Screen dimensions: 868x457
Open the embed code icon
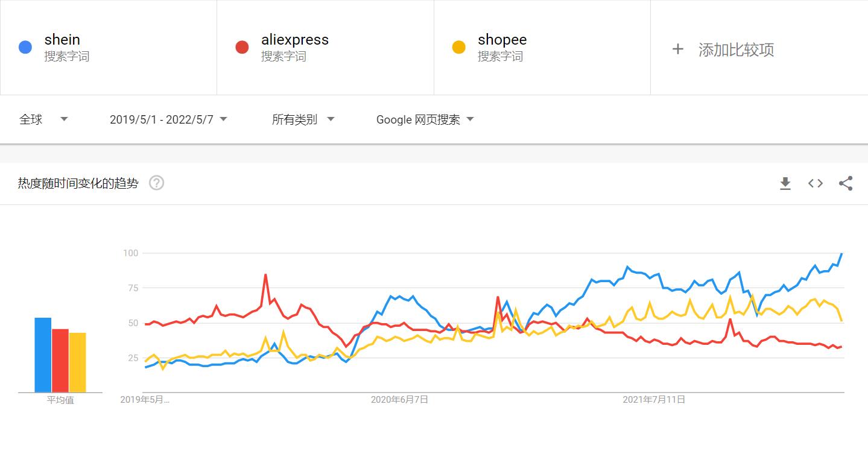coord(816,183)
